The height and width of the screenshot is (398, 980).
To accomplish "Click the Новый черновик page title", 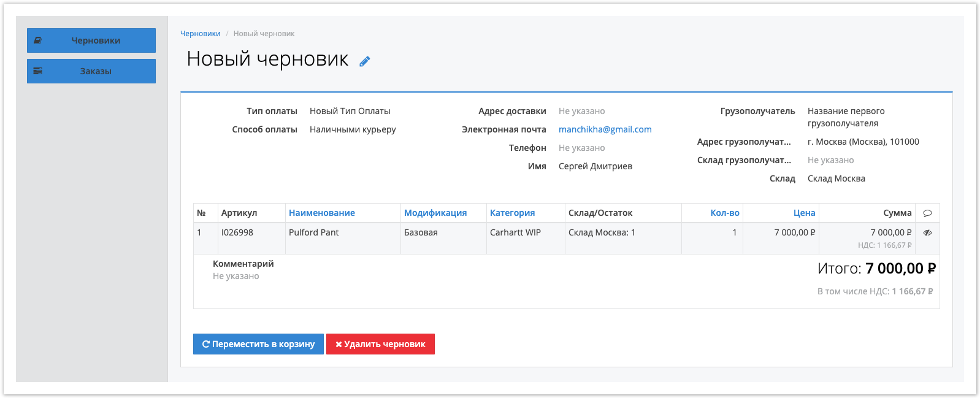I will coord(267,59).
